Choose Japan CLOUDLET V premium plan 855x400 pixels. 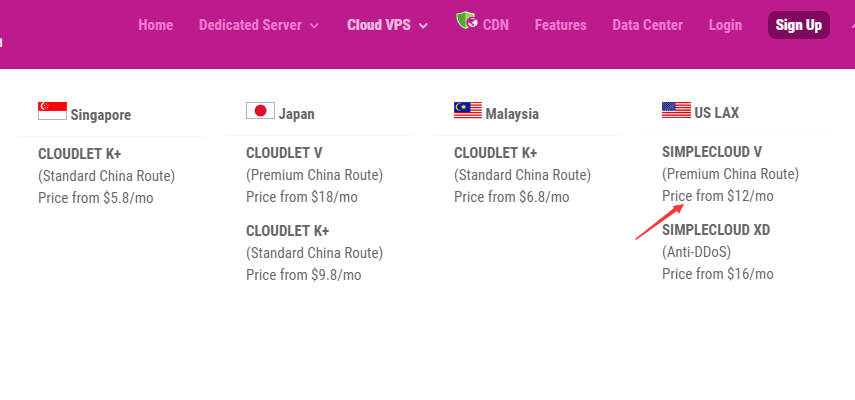point(284,154)
